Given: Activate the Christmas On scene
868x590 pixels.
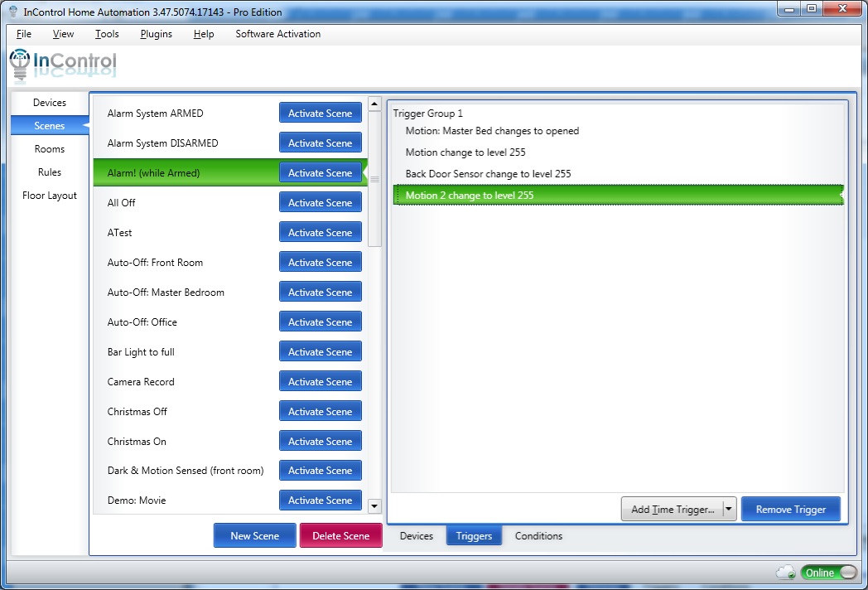Looking at the screenshot, I should (320, 442).
